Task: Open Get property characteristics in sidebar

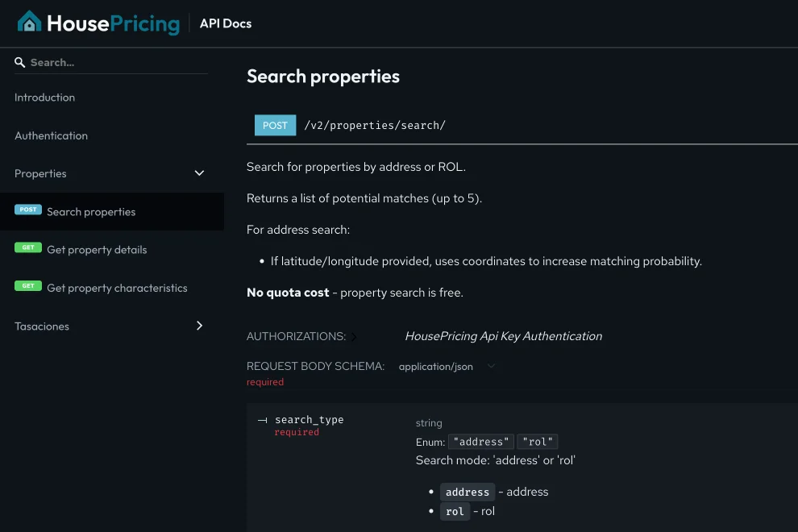Action: (117, 288)
